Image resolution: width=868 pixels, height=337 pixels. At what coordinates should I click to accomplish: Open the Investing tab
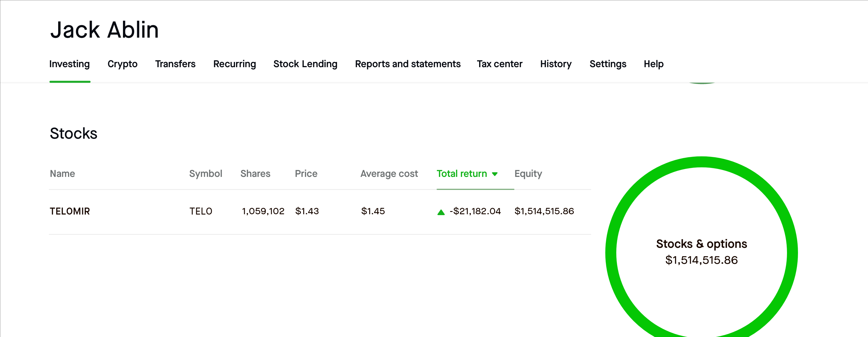(69, 64)
